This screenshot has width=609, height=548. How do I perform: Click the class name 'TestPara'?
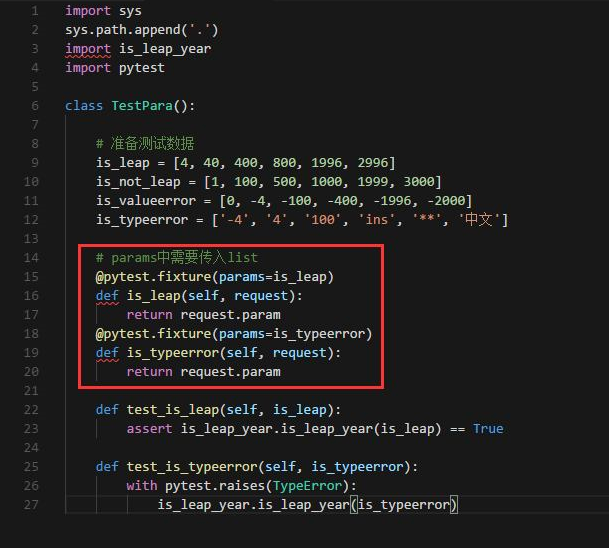click(x=142, y=106)
